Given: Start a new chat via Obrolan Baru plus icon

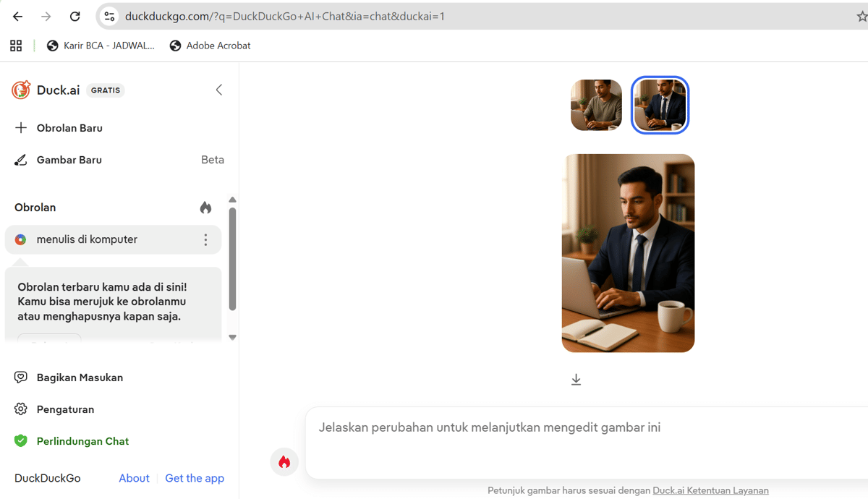Looking at the screenshot, I should point(20,128).
